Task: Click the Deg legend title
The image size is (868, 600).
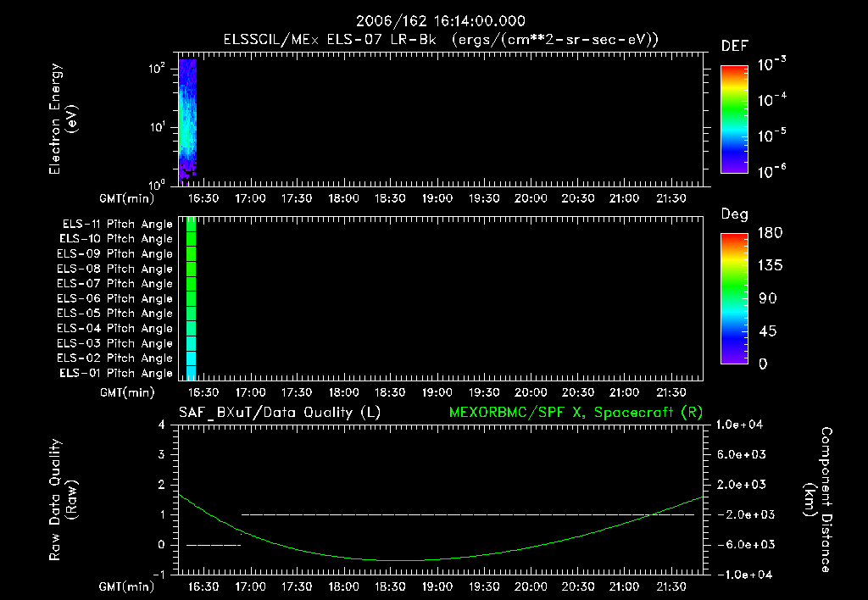Action: click(x=735, y=214)
